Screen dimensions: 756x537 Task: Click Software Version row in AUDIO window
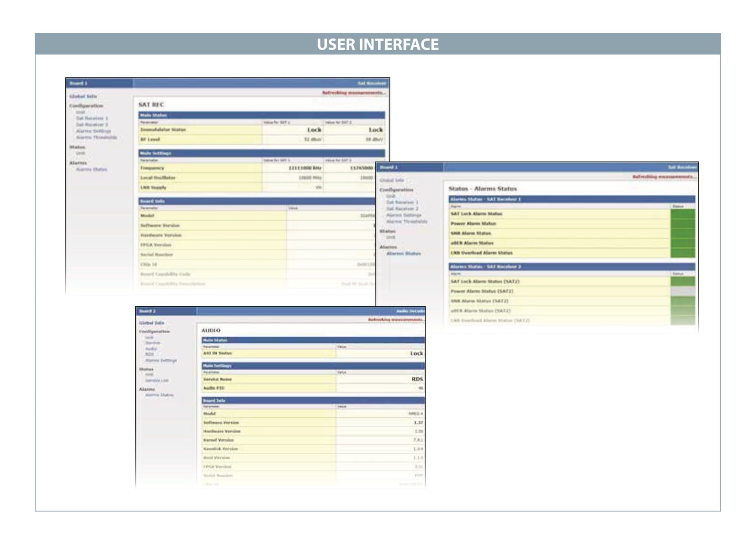click(x=313, y=422)
